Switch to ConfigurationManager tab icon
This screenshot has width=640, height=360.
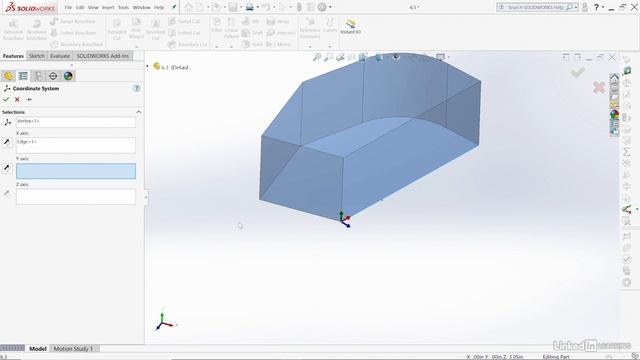tap(38, 76)
